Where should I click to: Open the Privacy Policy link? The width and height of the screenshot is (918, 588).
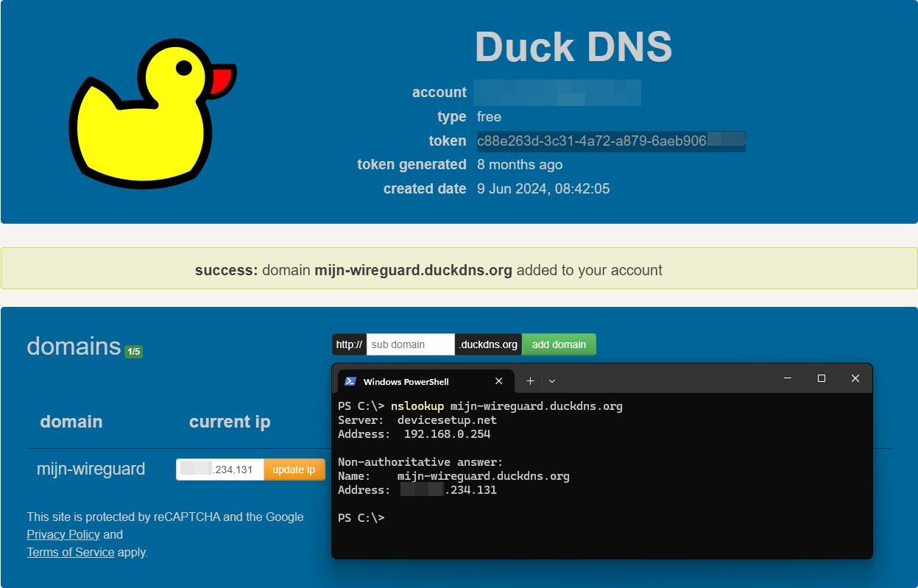click(63, 534)
